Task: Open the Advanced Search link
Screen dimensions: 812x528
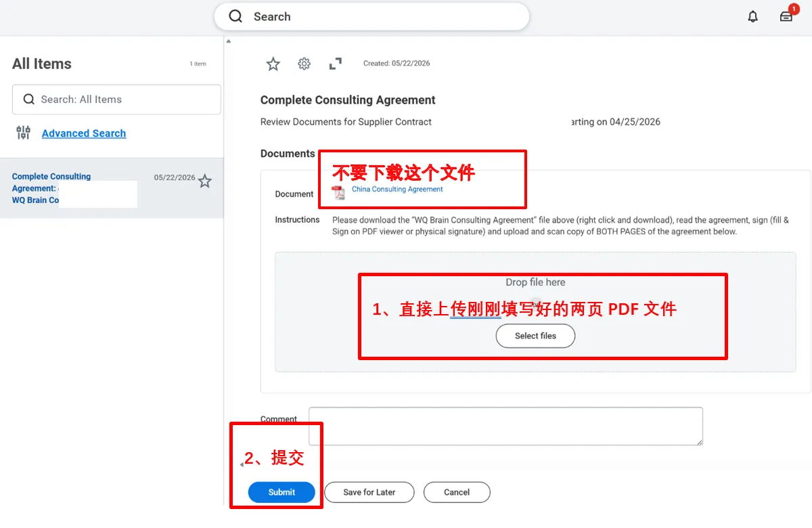Action: (84, 133)
